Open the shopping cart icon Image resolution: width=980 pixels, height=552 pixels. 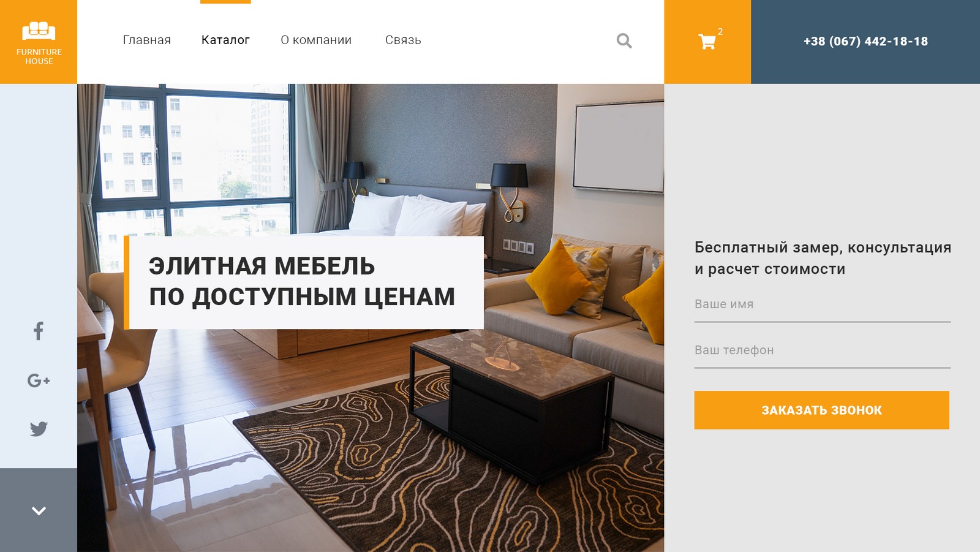coord(707,42)
